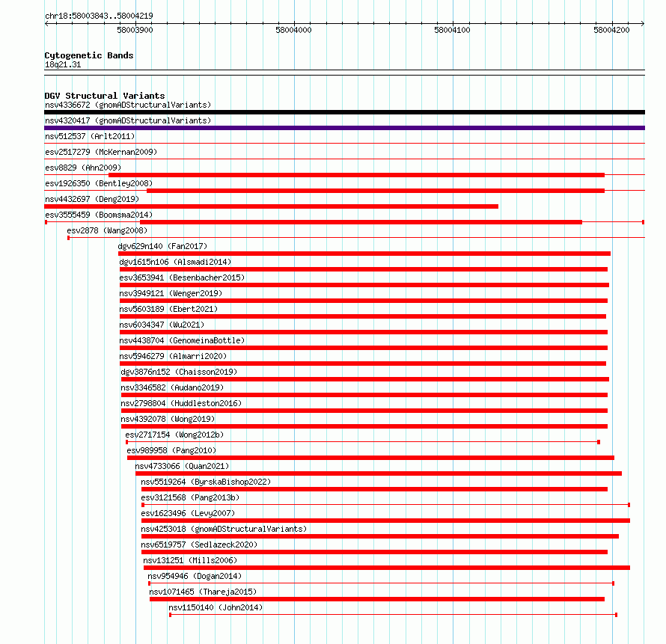Image resolution: width=666 pixels, height=644 pixels.
Task: Select the nsv512537 (Arlt2011) variant label
Action: (x=90, y=136)
